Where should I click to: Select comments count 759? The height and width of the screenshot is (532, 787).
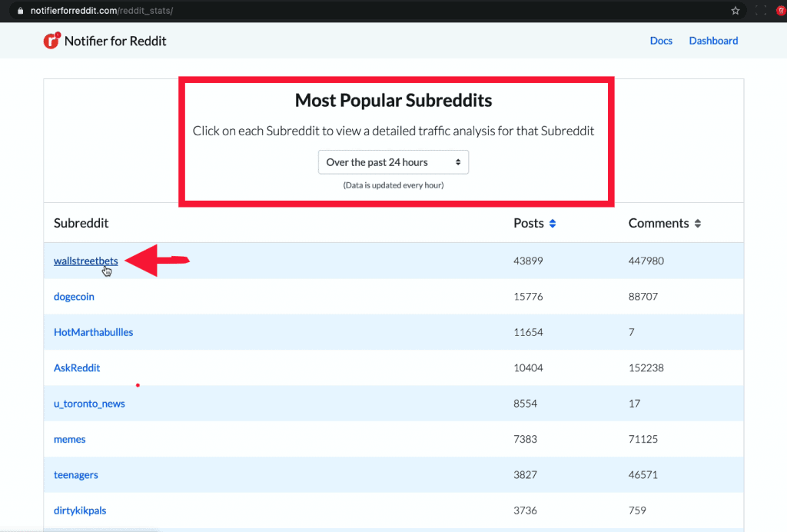pos(637,510)
